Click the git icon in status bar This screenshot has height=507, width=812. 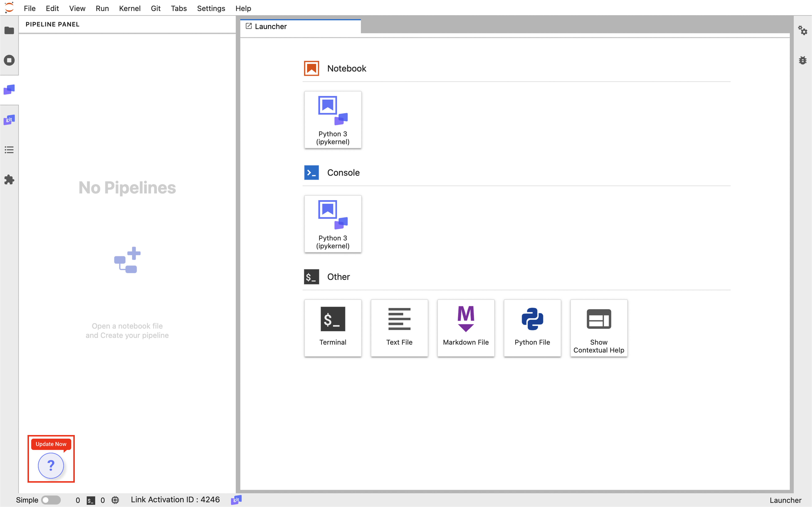tap(236, 500)
